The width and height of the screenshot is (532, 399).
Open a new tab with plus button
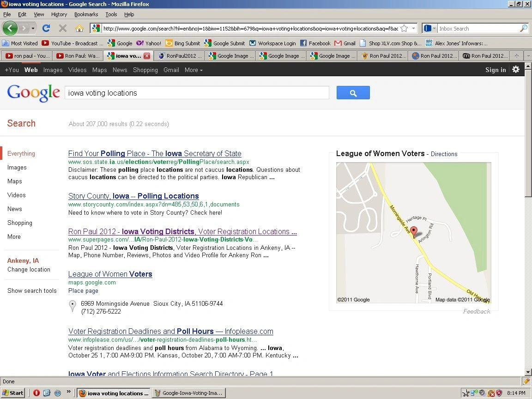(x=516, y=55)
